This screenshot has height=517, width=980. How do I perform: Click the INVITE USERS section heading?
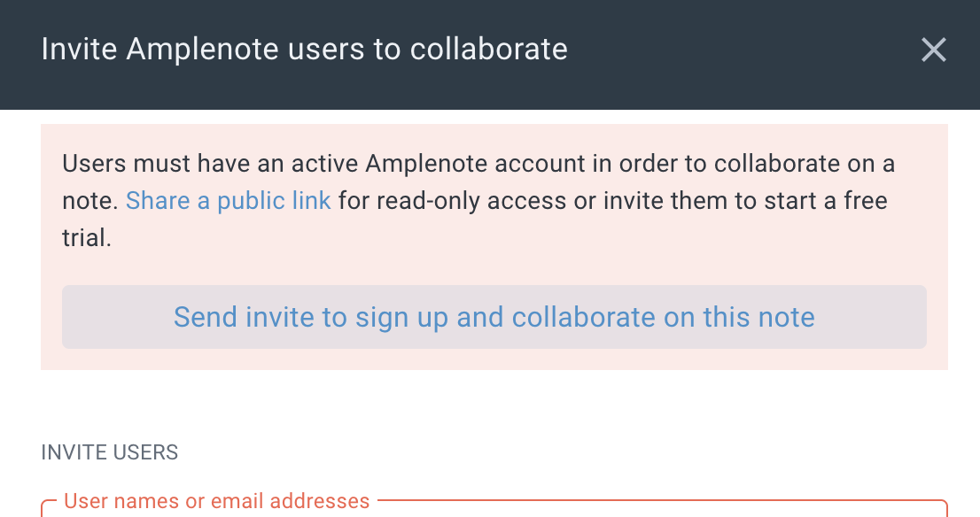coord(109,452)
